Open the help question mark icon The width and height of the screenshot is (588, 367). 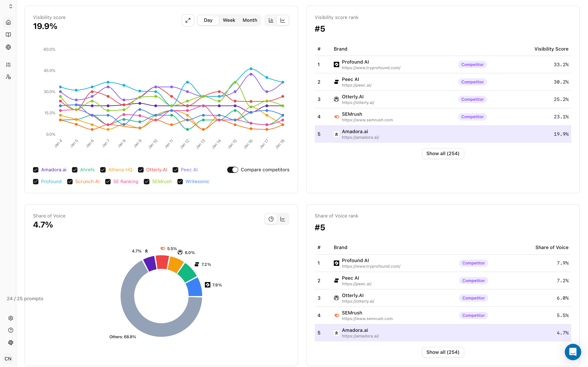click(11, 330)
